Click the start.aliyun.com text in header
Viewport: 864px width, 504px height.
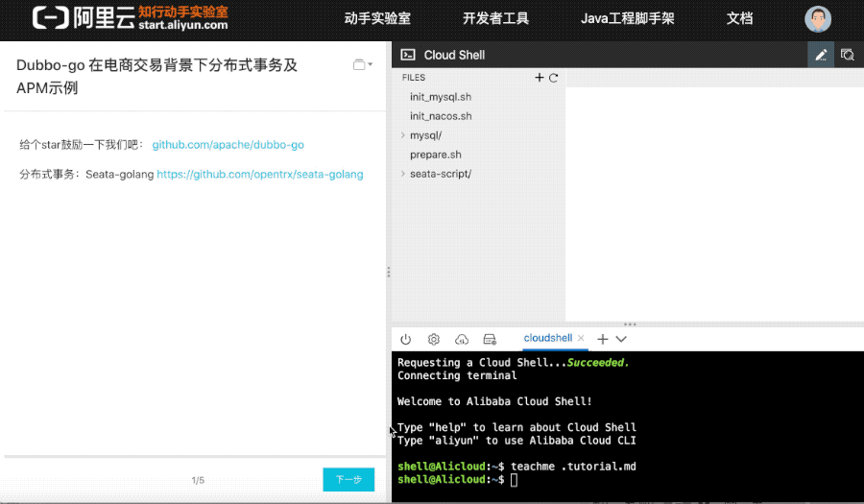[183, 25]
